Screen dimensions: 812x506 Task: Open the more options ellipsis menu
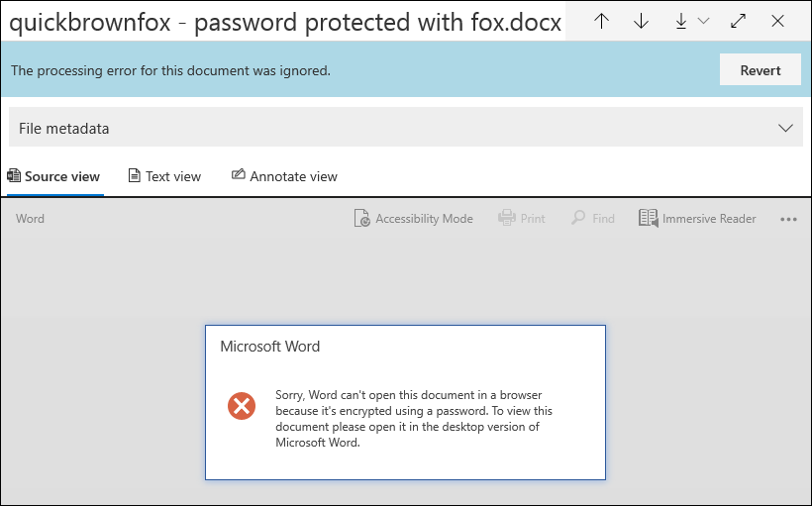788,219
